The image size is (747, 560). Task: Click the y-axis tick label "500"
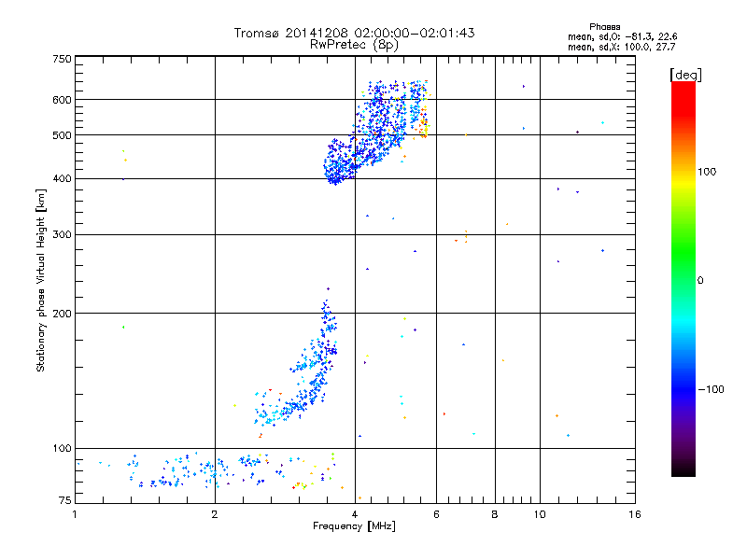(x=62, y=135)
